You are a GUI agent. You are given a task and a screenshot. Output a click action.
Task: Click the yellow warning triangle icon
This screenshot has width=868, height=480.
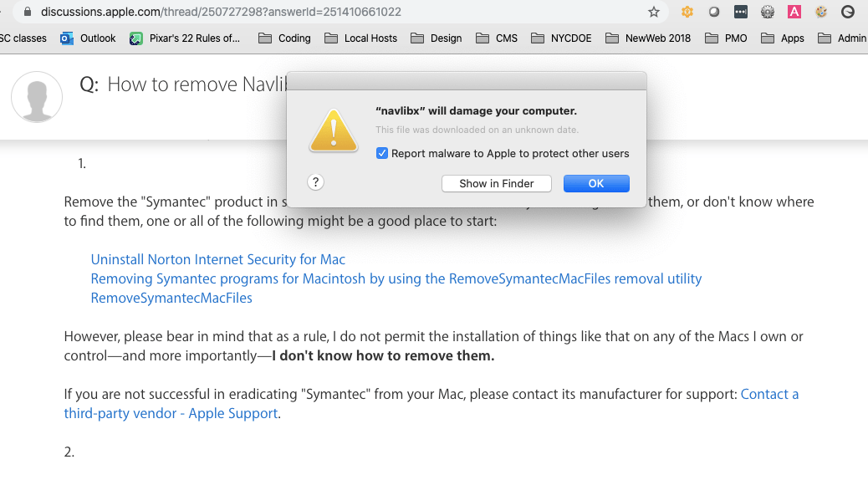pos(334,130)
